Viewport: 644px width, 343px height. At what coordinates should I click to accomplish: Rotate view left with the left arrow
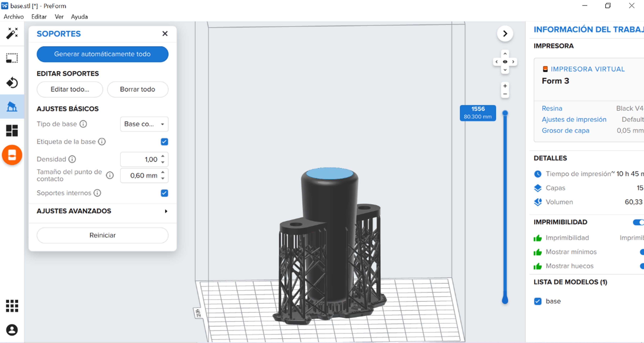coord(496,62)
